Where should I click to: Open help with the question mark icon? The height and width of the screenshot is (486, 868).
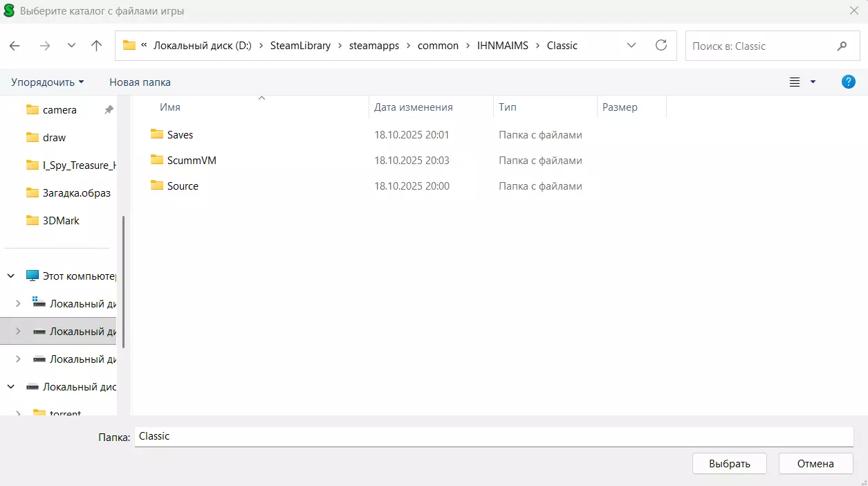(x=848, y=82)
